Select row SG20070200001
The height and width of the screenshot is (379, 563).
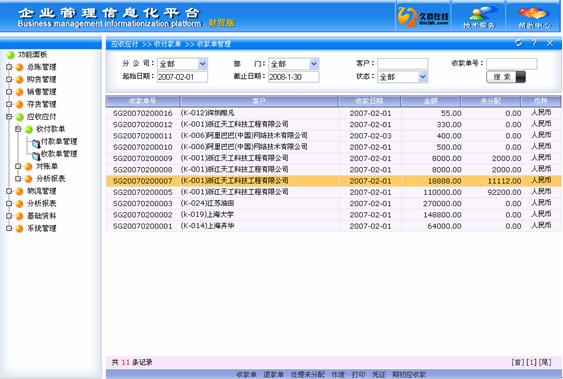(333, 226)
